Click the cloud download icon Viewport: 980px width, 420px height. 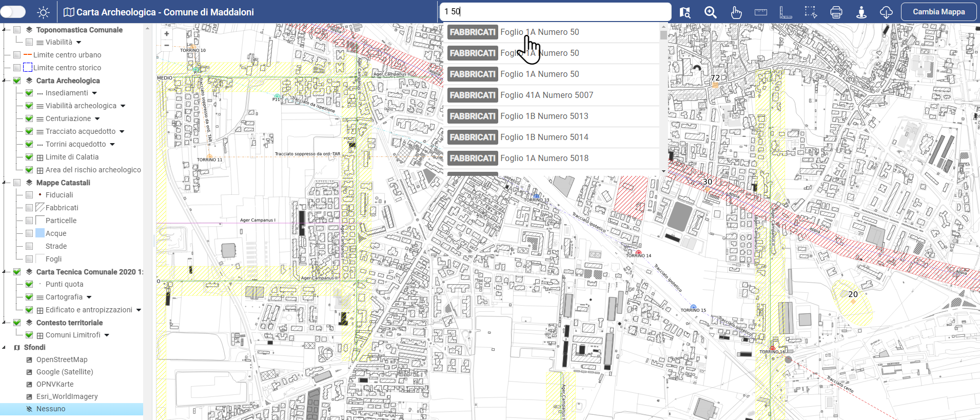coord(886,12)
